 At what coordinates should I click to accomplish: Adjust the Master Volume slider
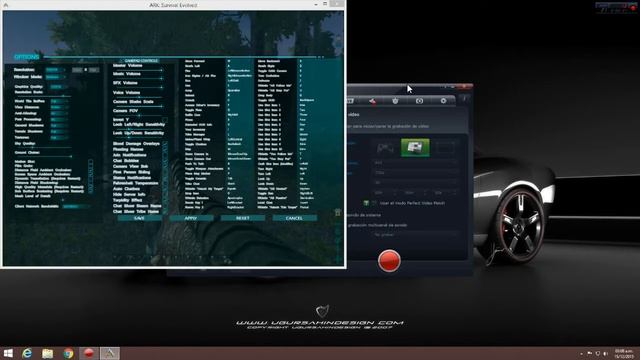click(x=138, y=69)
